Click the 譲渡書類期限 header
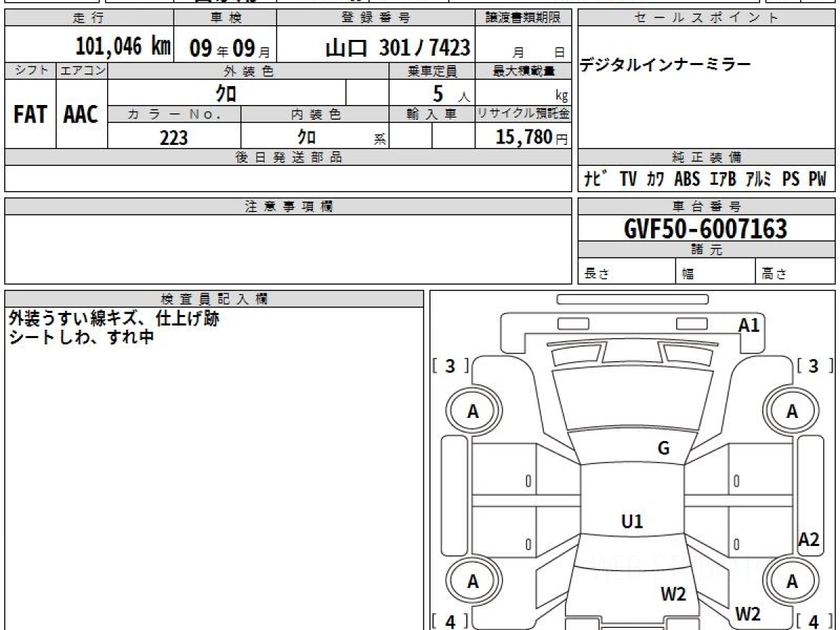840x630 pixels. tap(524, 18)
